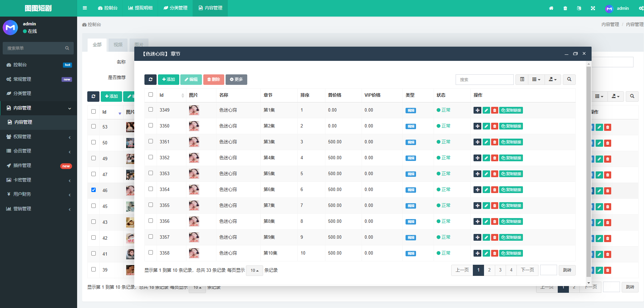Click the drag-move icon for row 3355
The height and width of the screenshot is (308, 644).
coord(477,206)
